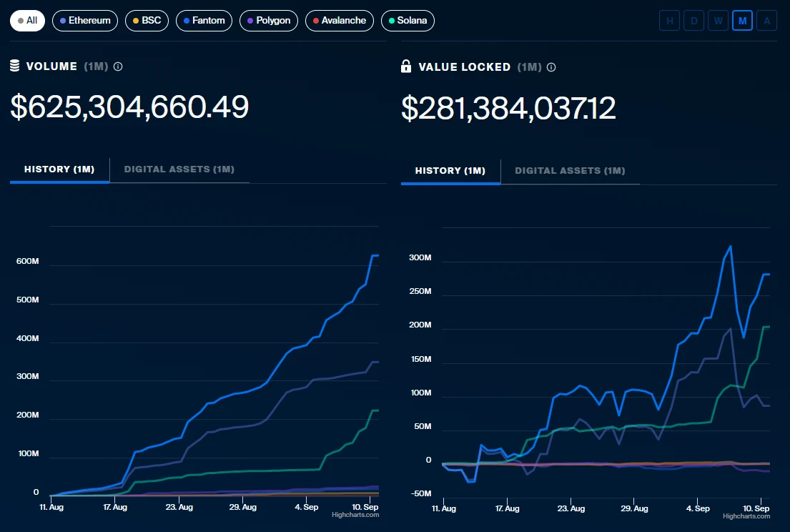This screenshot has height=532, width=790.
Task: Select the All chains filter pill
Action: 28,21
